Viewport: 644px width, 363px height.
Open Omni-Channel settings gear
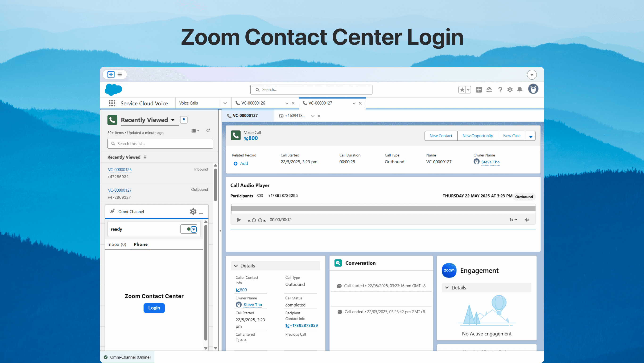coord(193,212)
